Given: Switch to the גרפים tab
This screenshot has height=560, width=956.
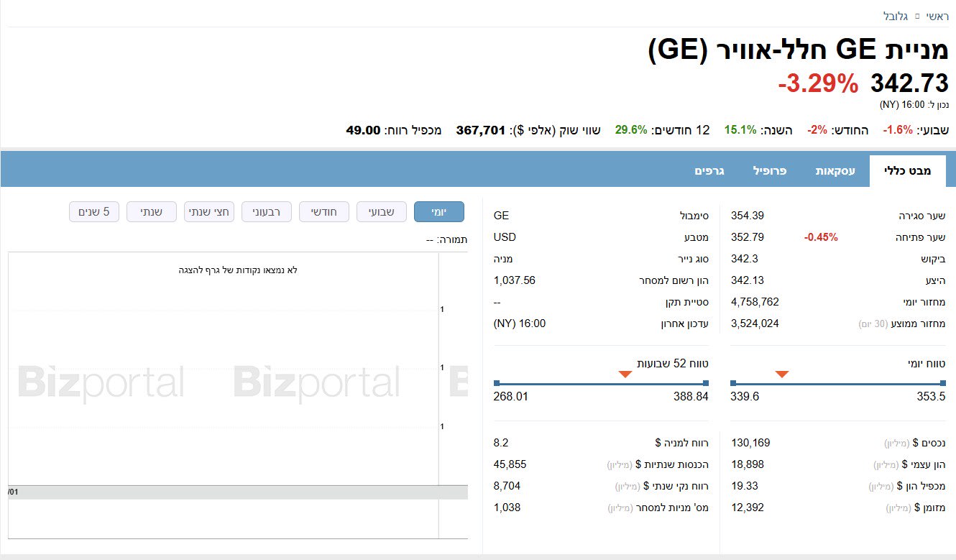Looking at the screenshot, I should 709,171.
